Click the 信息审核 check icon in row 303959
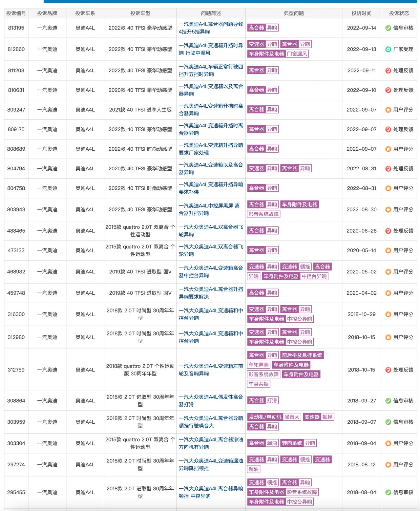 coord(388,422)
